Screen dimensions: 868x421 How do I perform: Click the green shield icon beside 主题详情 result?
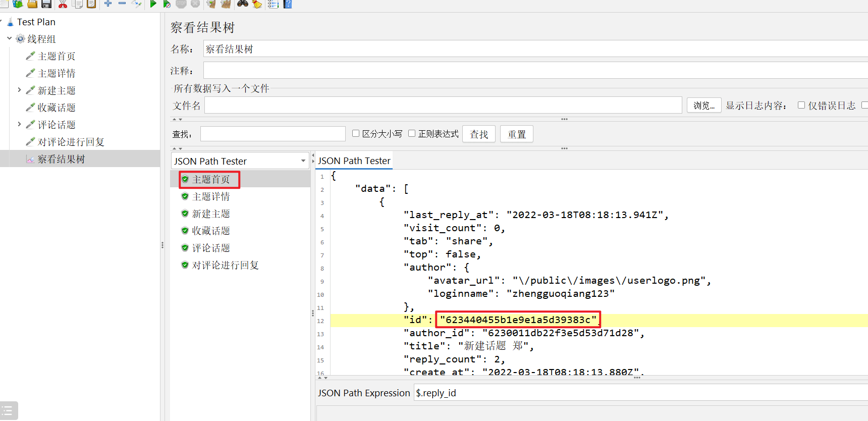pyautogui.click(x=185, y=196)
